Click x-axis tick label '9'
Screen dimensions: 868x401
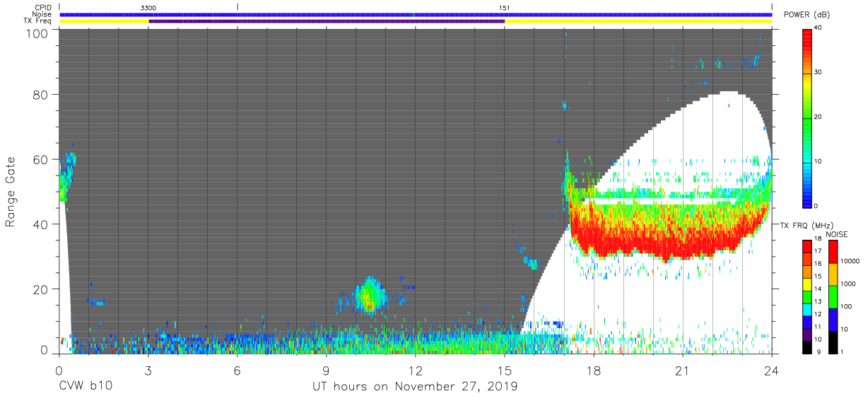tap(326, 369)
